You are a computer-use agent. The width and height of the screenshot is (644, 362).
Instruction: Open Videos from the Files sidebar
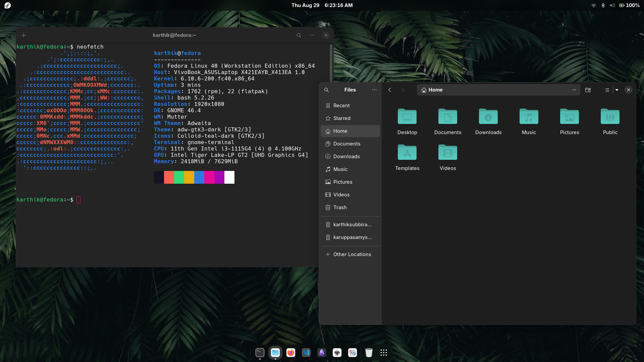coord(350,195)
